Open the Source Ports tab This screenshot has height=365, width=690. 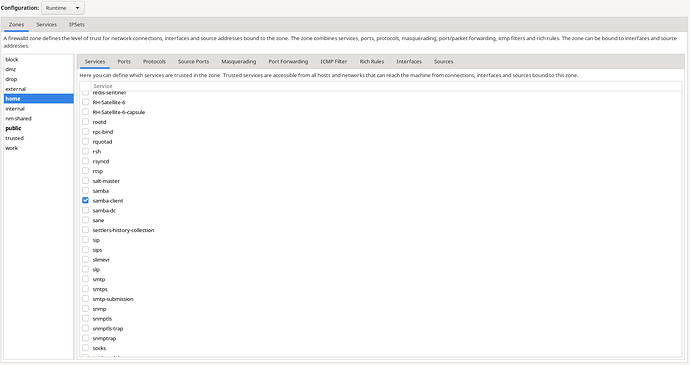coord(193,62)
